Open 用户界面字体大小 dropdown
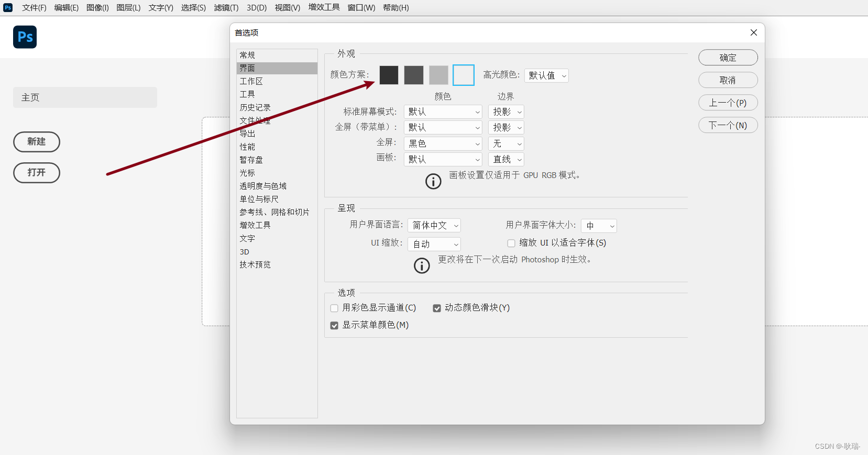The width and height of the screenshot is (868, 455). 599,226
